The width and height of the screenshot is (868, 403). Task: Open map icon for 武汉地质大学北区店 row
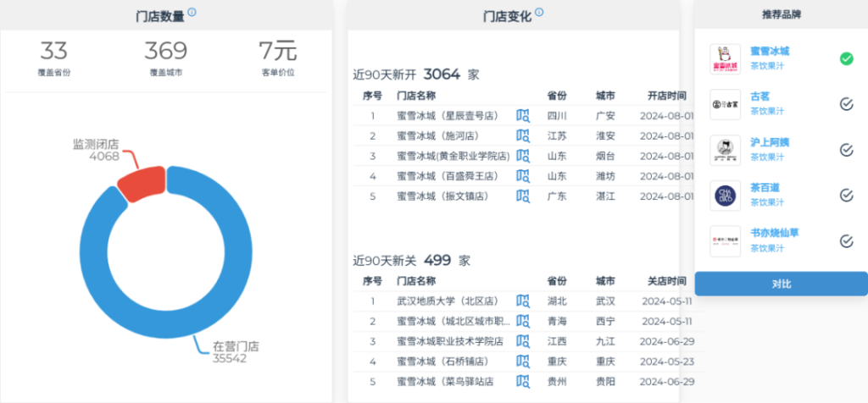tap(523, 301)
